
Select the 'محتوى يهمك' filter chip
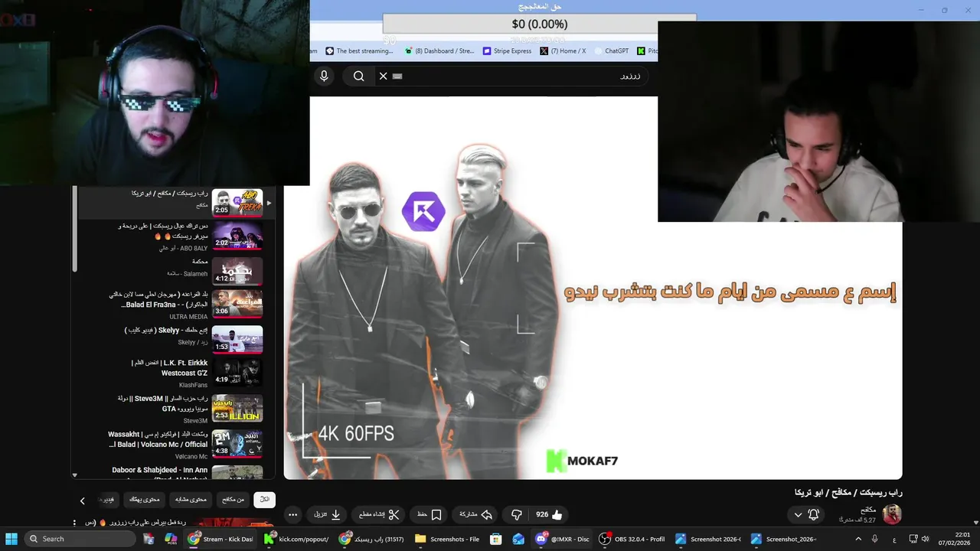coord(144,500)
